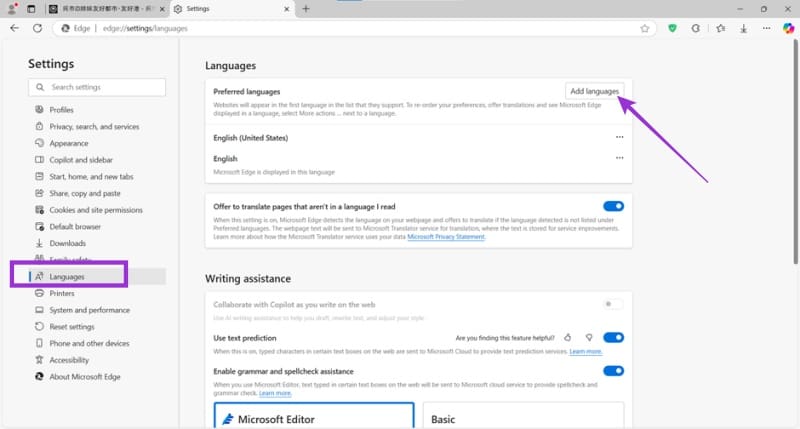Open Reset settings
The width and height of the screenshot is (800, 429).
tap(71, 326)
